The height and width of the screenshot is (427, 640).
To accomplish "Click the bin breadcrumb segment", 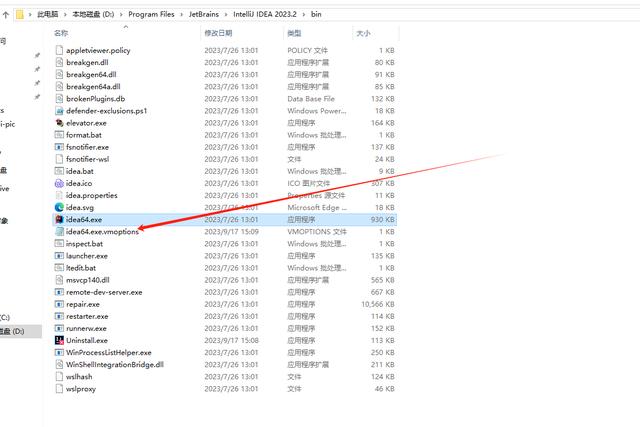I will click(316, 14).
